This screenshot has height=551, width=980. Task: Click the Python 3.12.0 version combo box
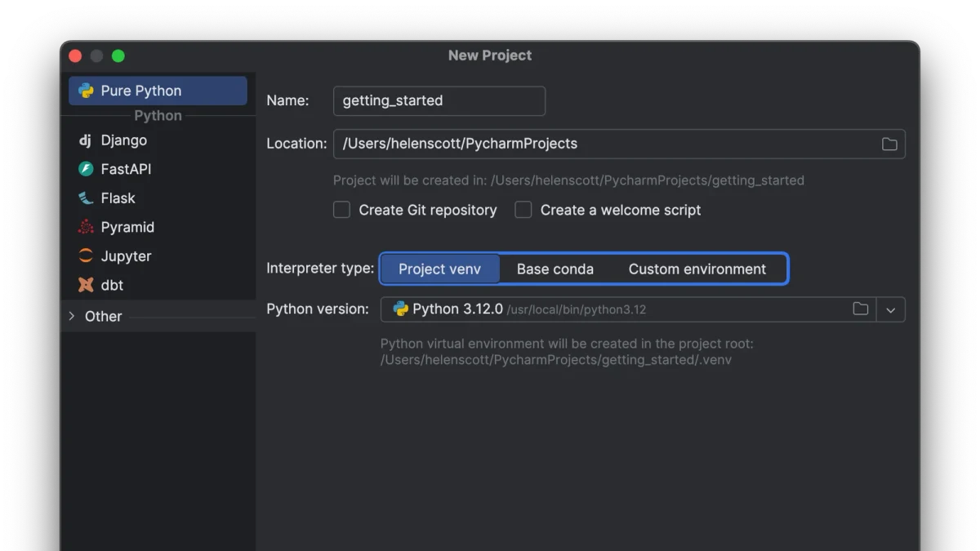click(x=643, y=309)
